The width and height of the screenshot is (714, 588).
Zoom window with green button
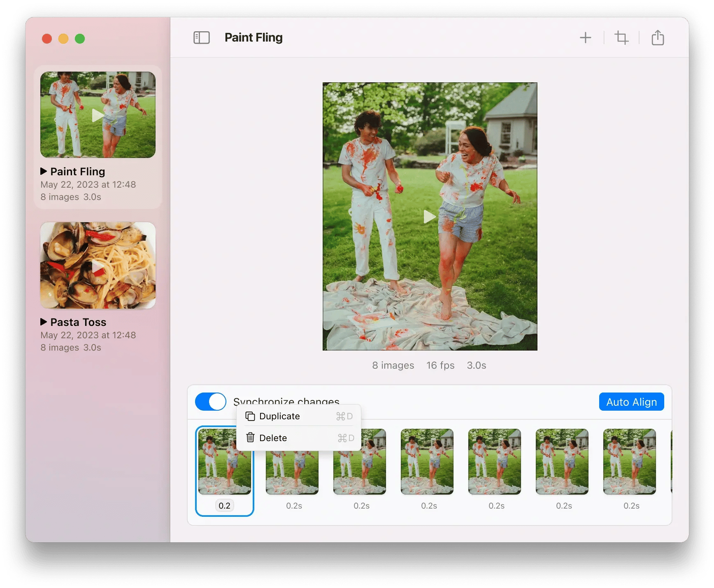point(80,39)
